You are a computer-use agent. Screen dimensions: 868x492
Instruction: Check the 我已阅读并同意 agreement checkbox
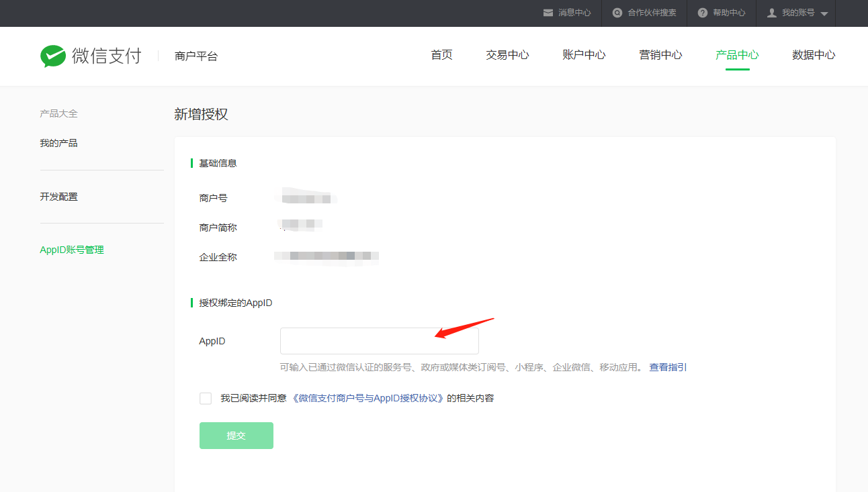206,399
